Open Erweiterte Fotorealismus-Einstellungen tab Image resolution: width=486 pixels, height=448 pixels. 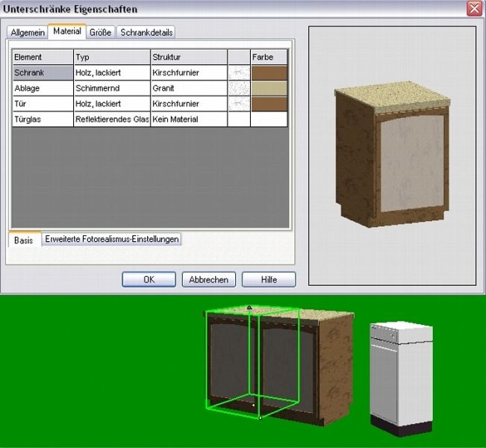pos(111,240)
